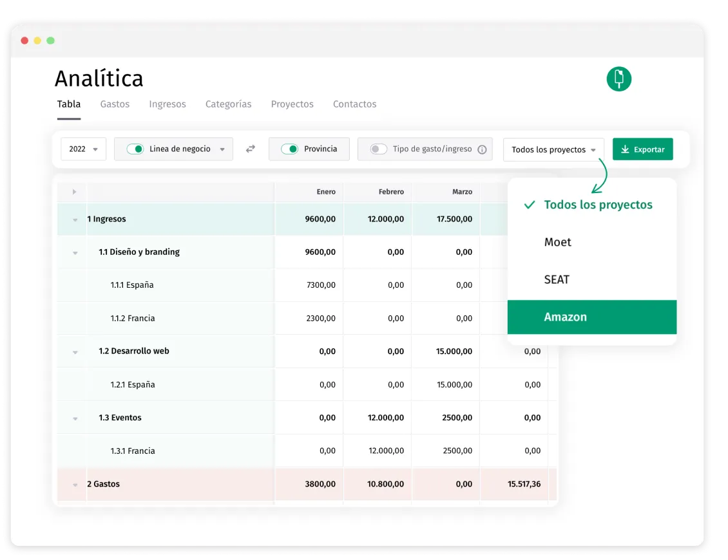This screenshot has width=728, height=560.
Task: Click the green logo icon at top right
Action: click(x=618, y=79)
